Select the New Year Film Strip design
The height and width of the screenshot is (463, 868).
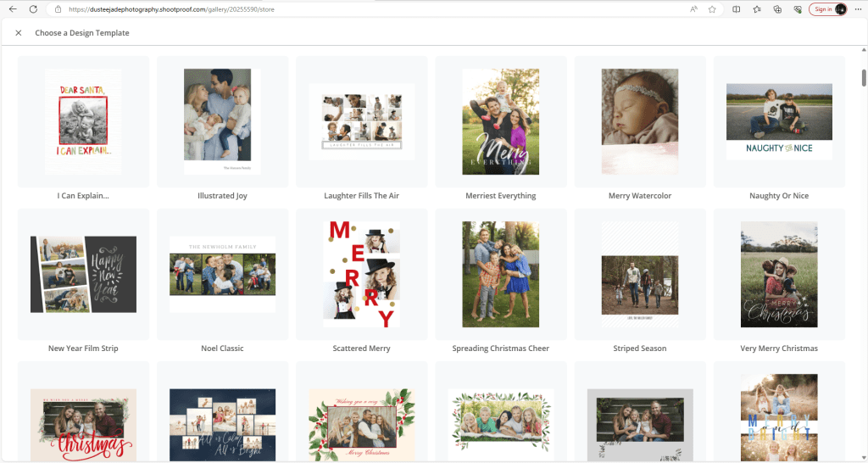pyautogui.click(x=83, y=275)
